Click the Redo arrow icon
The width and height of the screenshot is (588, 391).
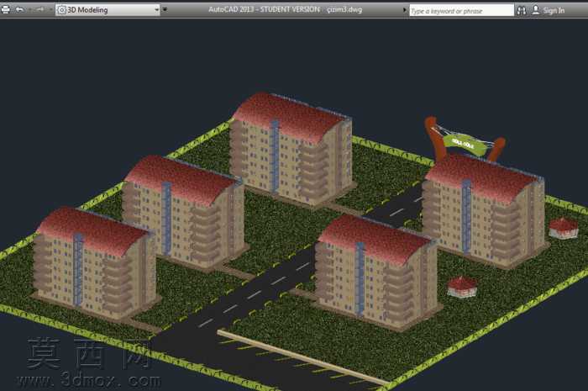(x=40, y=10)
